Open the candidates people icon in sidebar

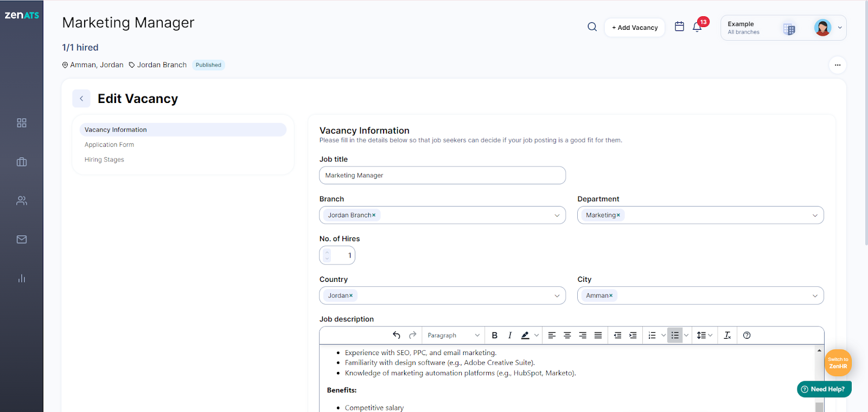pyautogui.click(x=22, y=201)
